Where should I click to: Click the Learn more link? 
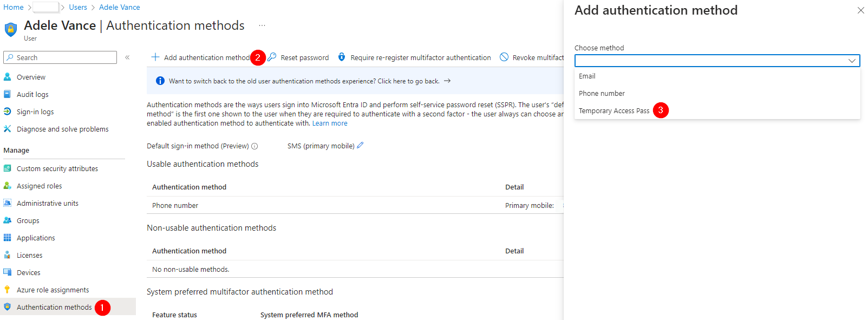pos(330,123)
